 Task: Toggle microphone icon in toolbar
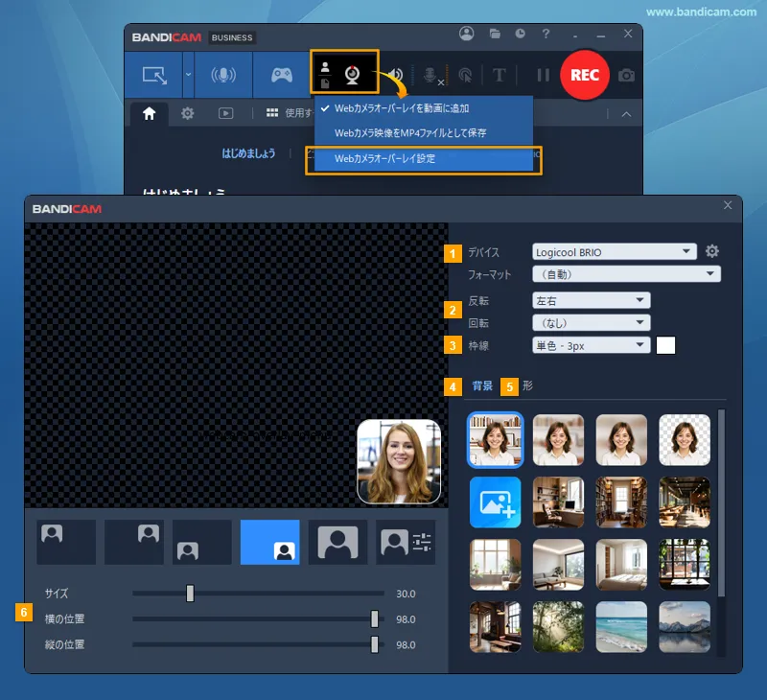[430, 76]
